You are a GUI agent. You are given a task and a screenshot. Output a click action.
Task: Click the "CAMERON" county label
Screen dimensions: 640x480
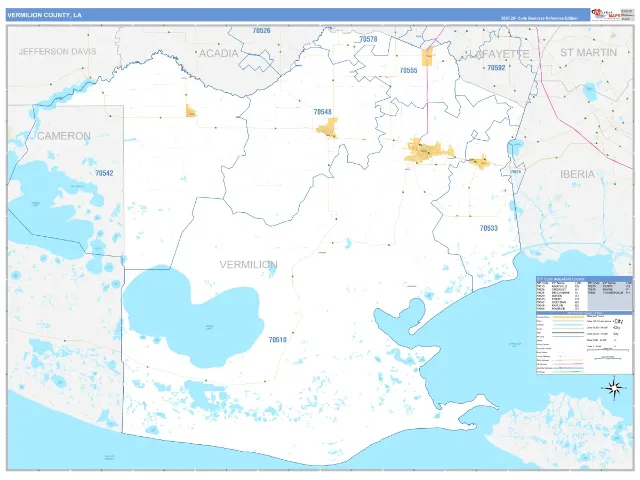coord(64,136)
